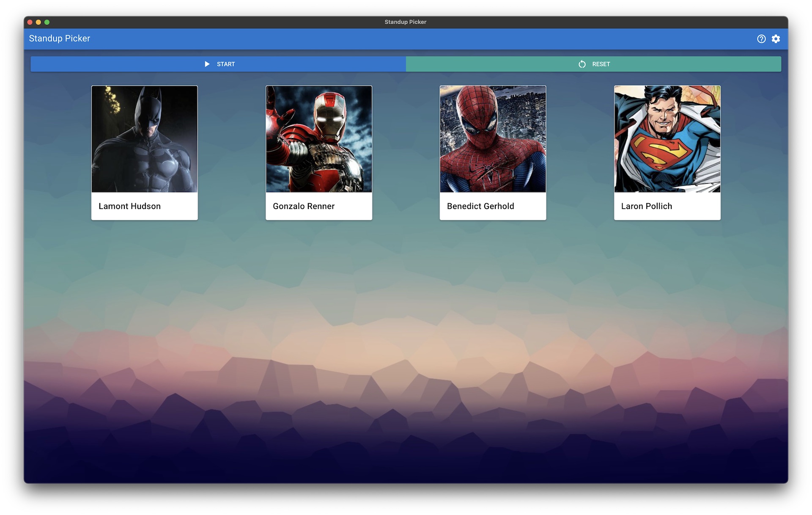The image size is (812, 515).
Task: Close the window with red button
Action: 30,22
